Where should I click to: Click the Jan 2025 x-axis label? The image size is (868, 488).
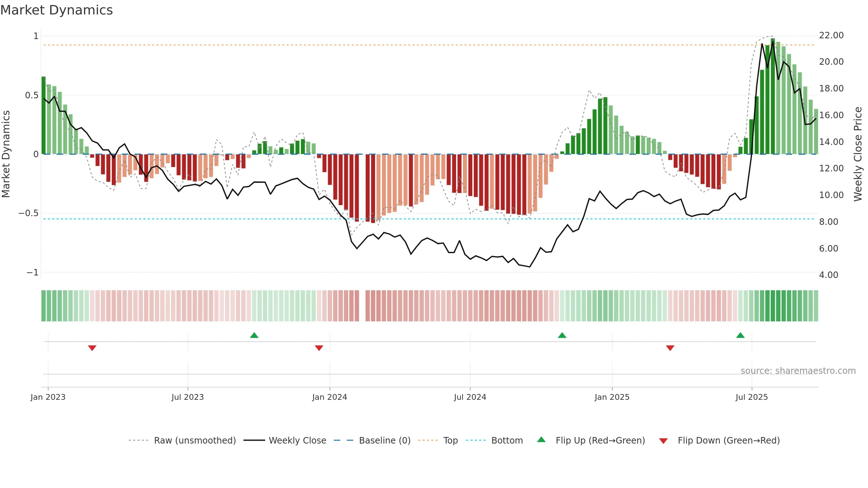point(612,397)
